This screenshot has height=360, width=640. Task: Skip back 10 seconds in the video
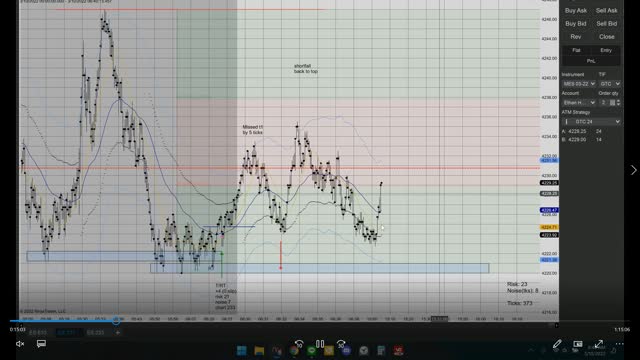[299, 344]
